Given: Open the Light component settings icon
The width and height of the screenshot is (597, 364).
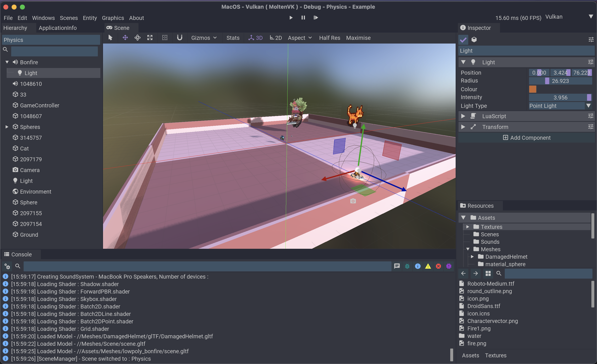Looking at the screenshot, I should [591, 62].
